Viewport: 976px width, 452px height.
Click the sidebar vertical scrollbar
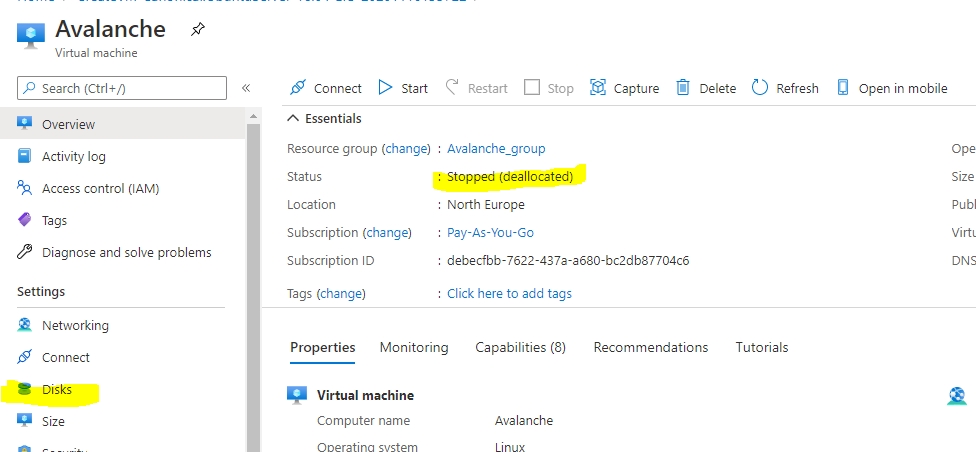(253, 280)
